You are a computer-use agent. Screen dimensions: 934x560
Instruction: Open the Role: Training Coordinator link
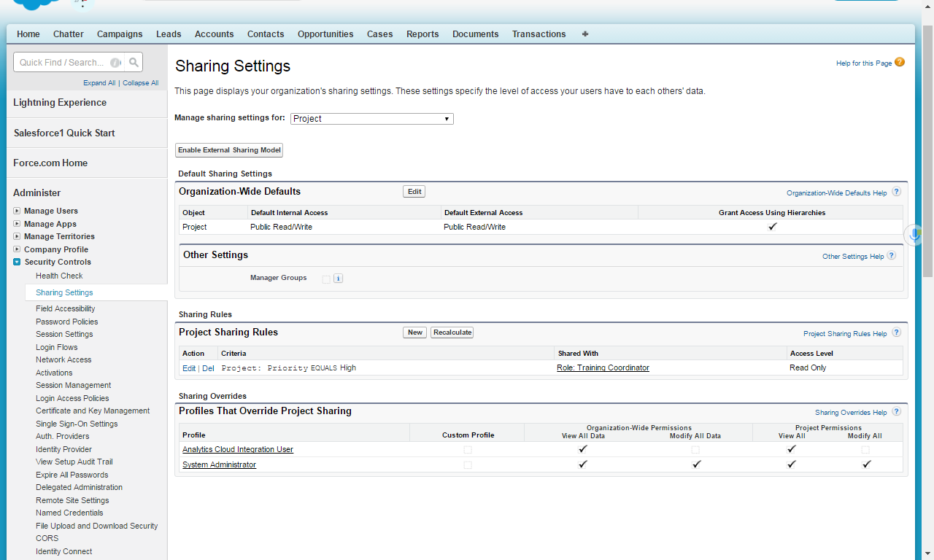pos(603,368)
